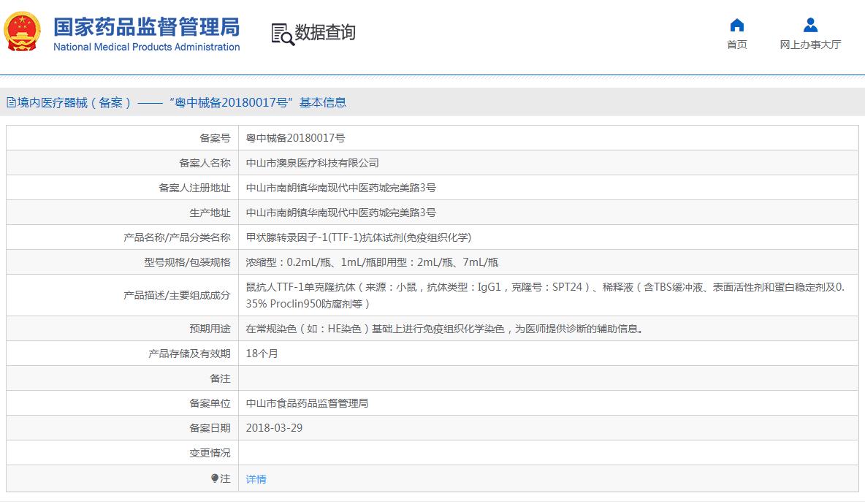865x504 pixels.
Task: Click the national emblem logo
Action: coord(23,32)
